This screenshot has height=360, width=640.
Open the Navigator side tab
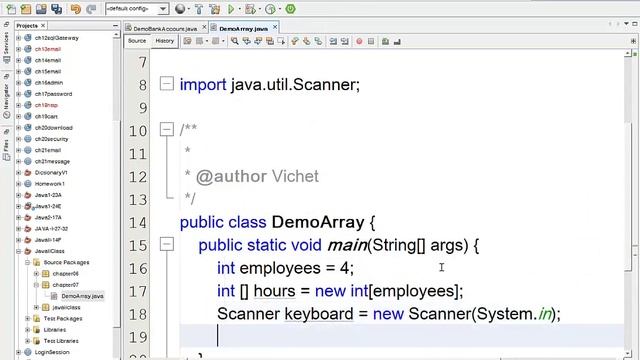[x=6, y=97]
